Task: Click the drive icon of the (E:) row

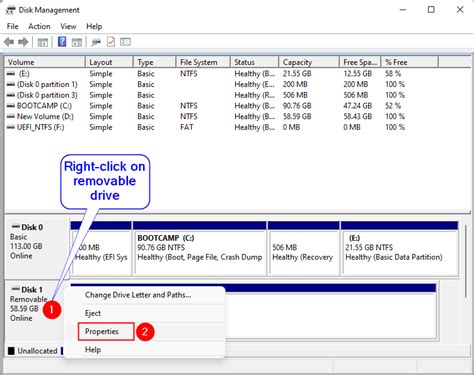Action: (x=11, y=74)
